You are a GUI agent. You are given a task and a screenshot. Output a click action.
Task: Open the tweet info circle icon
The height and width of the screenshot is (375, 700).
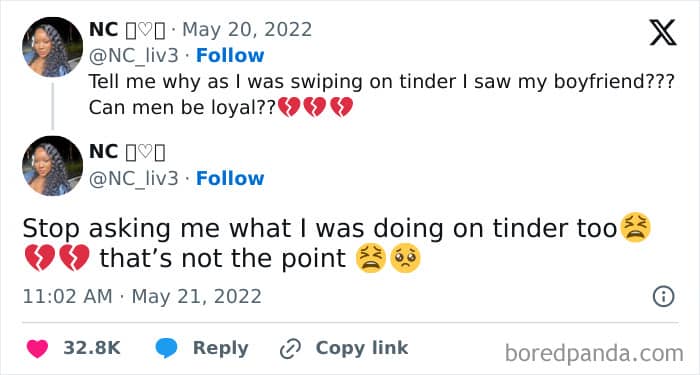pos(663,296)
